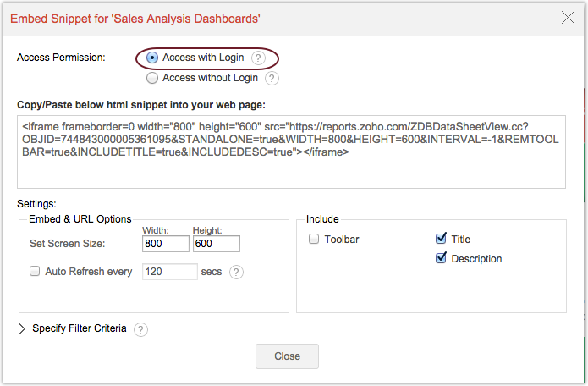The image size is (588, 386).
Task: Close the Embed Snippet dialog with X icon
Action: coord(566,16)
